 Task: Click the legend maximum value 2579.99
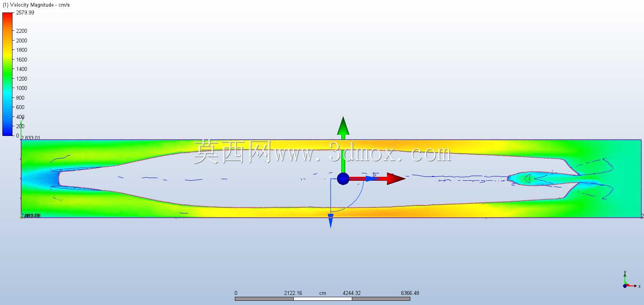[25, 12]
